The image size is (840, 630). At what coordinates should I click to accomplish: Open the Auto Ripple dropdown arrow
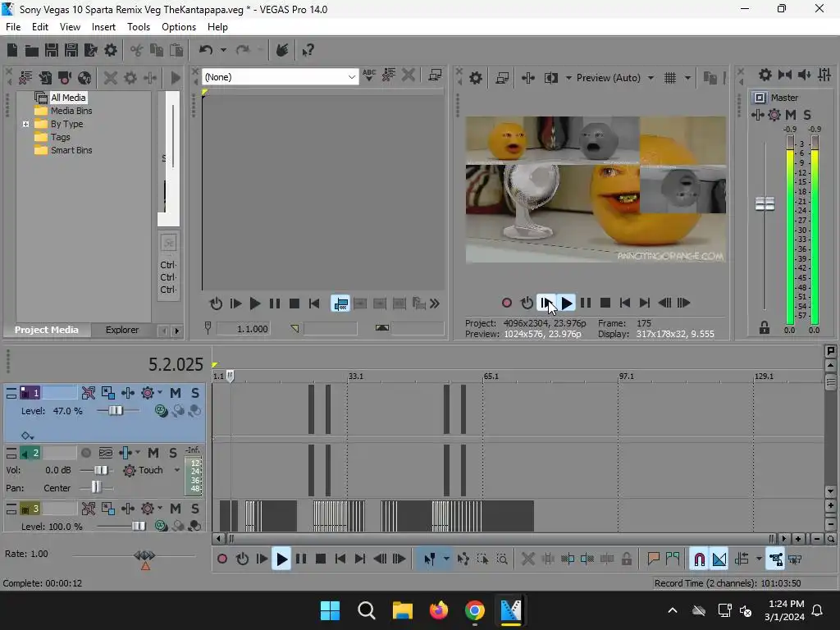pyautogui.click(x=759, y=559)
